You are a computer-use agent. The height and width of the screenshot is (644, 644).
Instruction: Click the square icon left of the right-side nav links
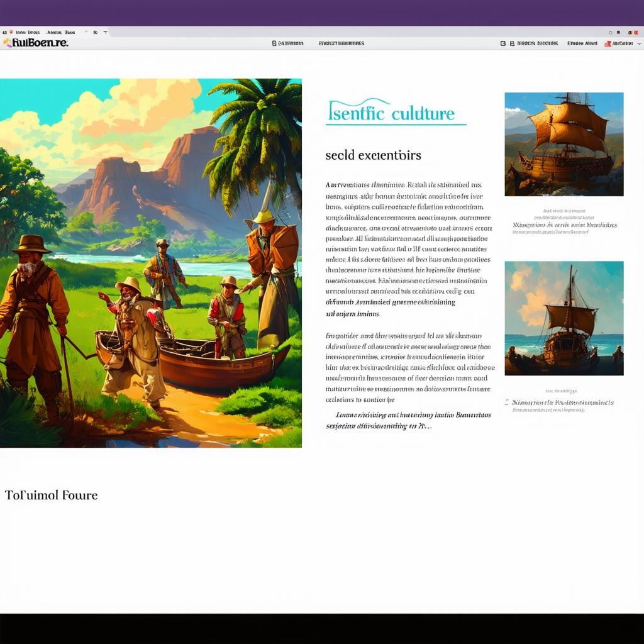tap(502, 43)
